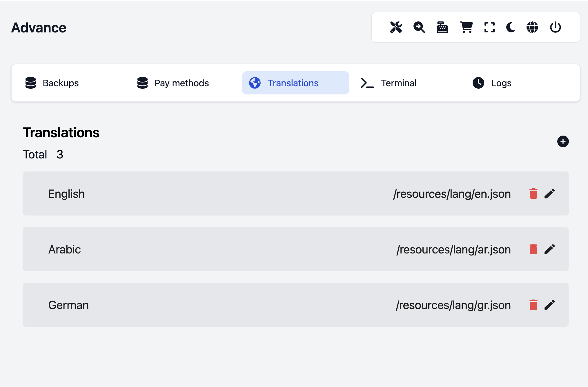588x387 pixels.
Task: Open the Pay methods tab
Action: 173,83
